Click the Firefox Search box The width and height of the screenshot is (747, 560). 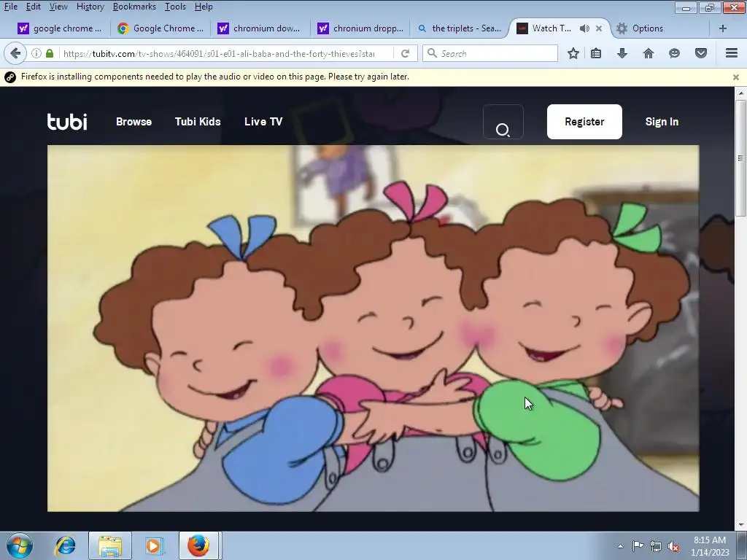coord(490,53)
